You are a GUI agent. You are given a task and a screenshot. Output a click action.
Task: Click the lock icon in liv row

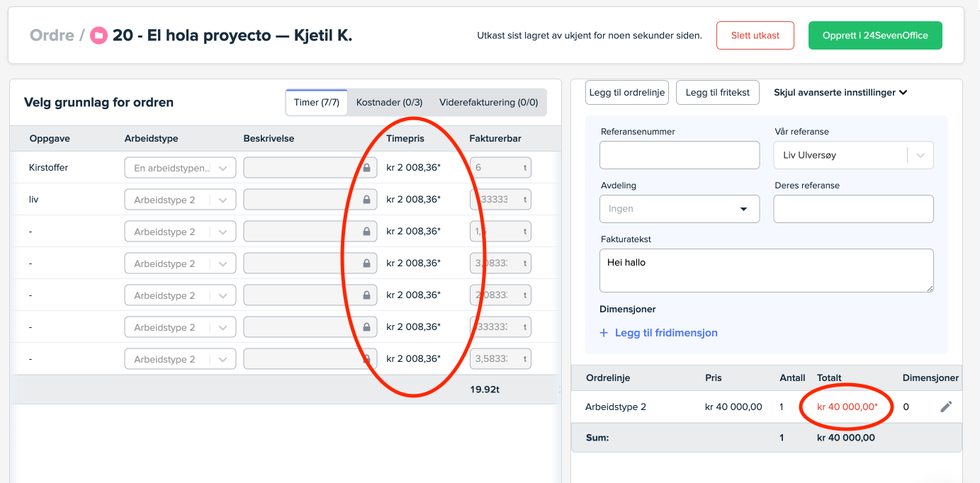[366, 200]
